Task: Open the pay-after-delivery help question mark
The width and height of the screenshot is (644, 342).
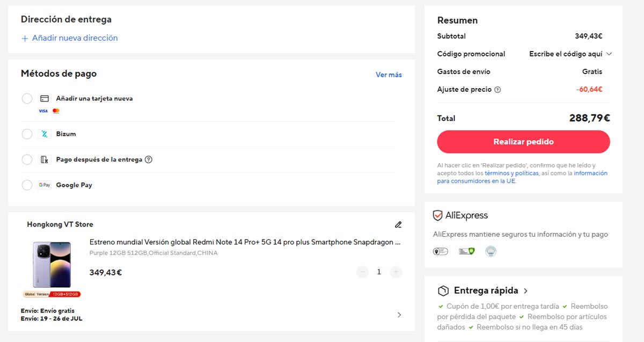Action: coord(149,159)
